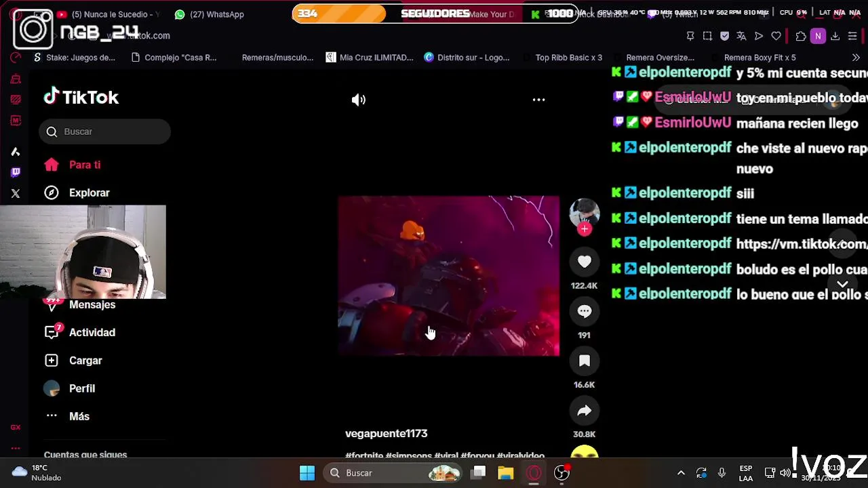The image size is (868, 488).
Task: Open Mensajes in the TikTok sidebar
Action: [79, 305]
